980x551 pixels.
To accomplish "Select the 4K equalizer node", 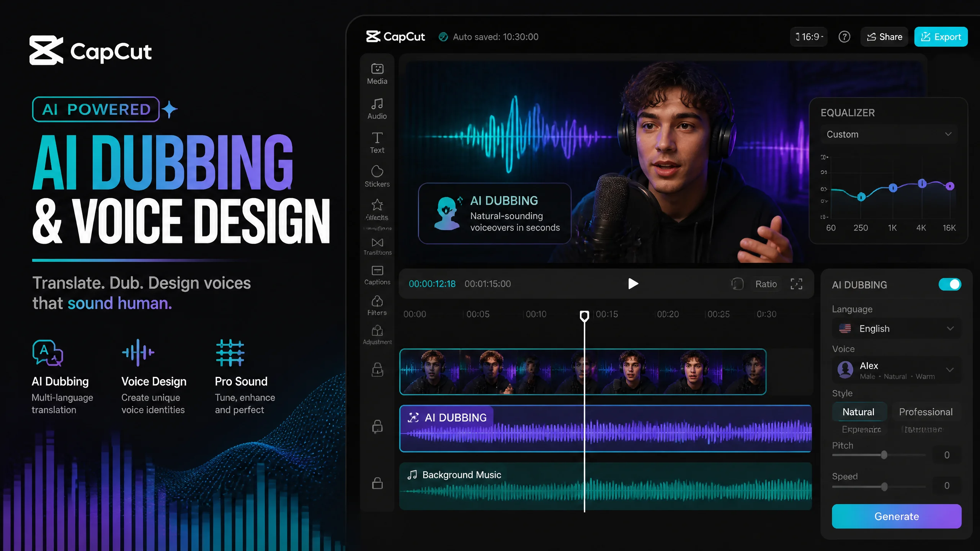I will pos(922,184).
